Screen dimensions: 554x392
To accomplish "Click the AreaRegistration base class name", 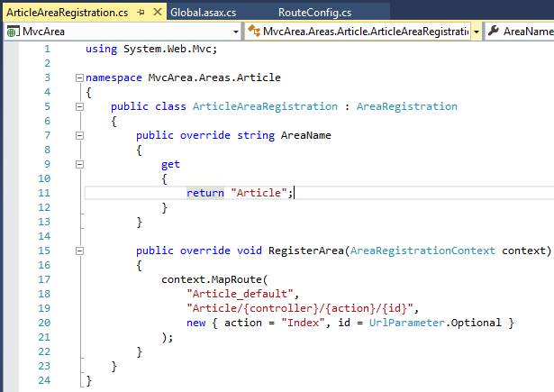I will click(x=406, y=106).
